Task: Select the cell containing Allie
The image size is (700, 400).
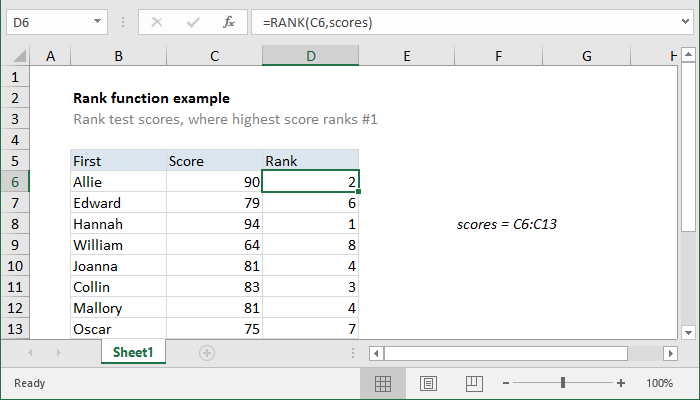Action: (x=118, y=182)
